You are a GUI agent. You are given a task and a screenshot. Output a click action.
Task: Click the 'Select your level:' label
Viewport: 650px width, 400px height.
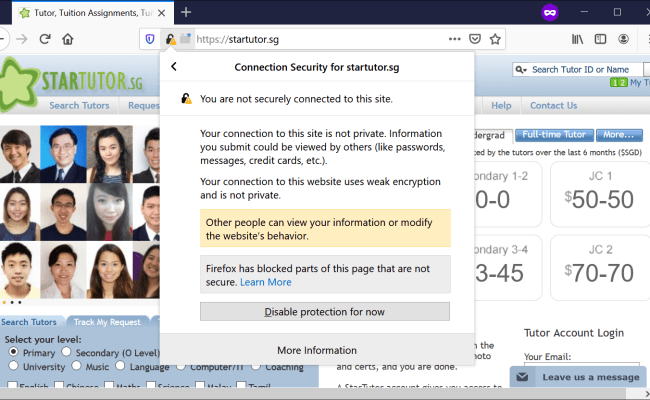(x=43, y=339)
